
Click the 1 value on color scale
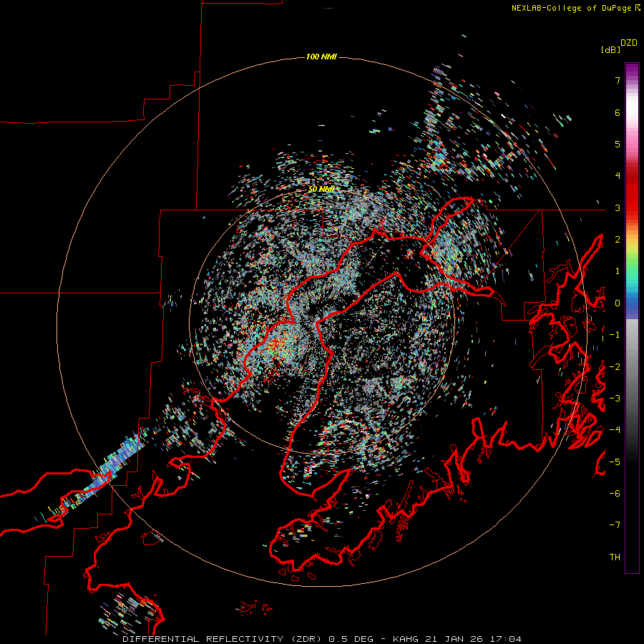(x=618, y=271)
